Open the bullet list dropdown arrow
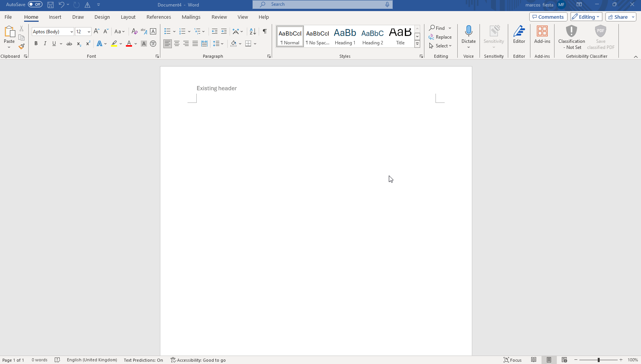641x364 pixels. 174,32
